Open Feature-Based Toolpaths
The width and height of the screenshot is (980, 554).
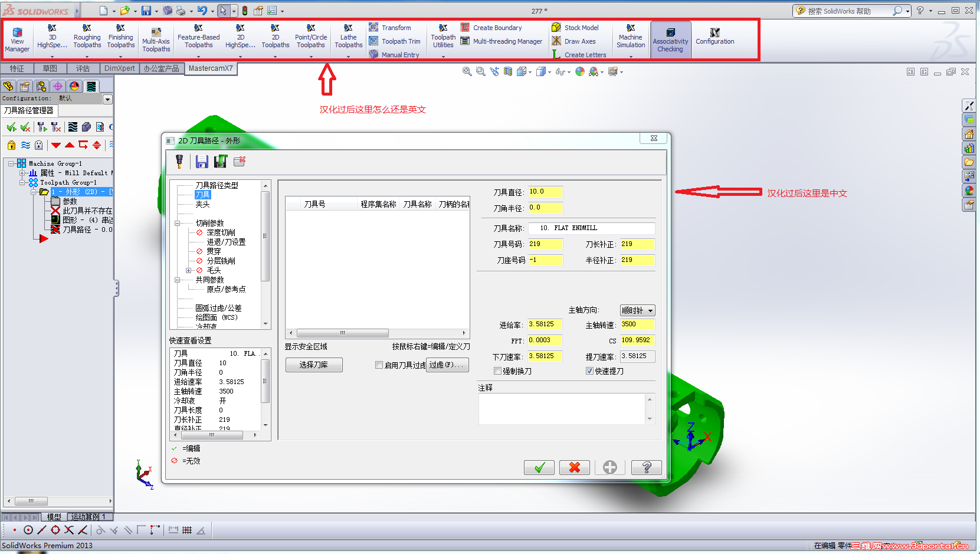coord(199,37)
